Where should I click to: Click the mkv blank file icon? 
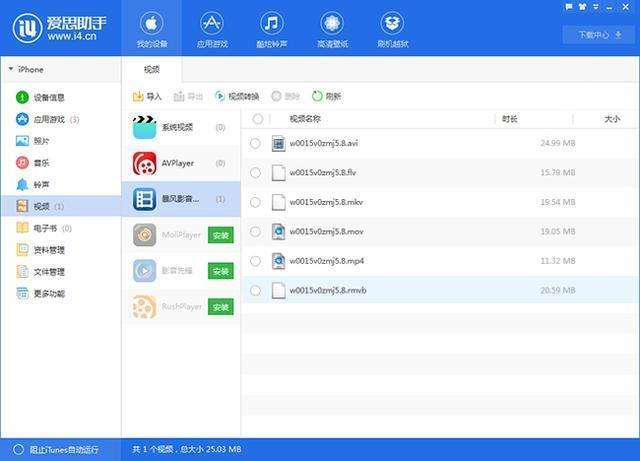pos(278,202)
